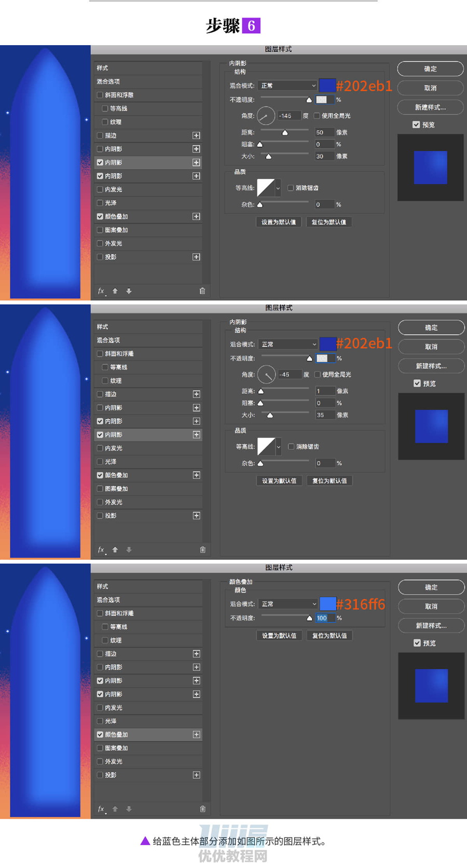467x868 pixels.
Task: Enable 图案叠加 checkbox in 颜色叠加 settings dialog
Action: point(100,748)
